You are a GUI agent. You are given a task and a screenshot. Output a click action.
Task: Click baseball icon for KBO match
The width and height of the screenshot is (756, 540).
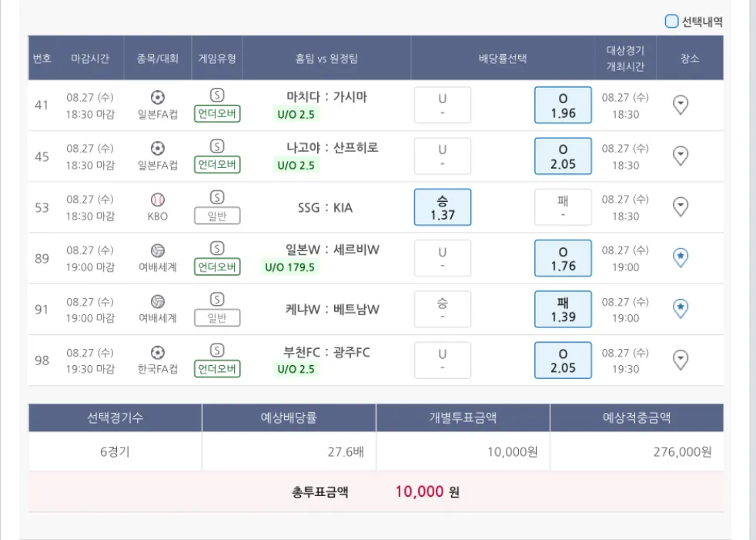158,200
